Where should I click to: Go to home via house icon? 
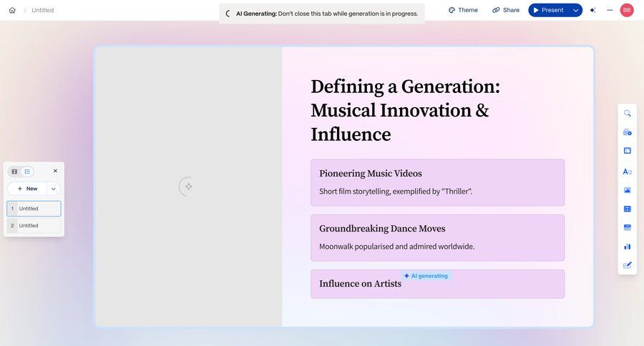point(12,10)
